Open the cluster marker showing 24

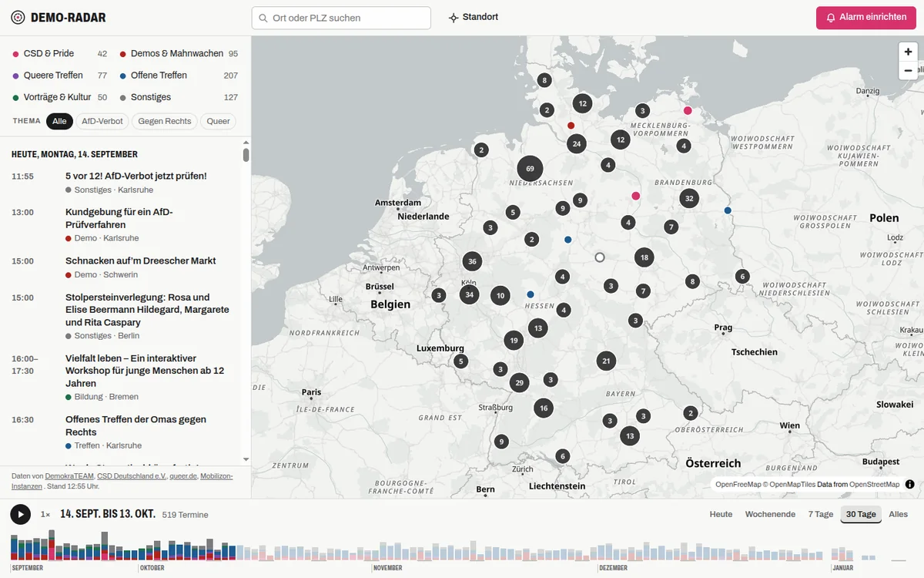click(x=576, y=143)
